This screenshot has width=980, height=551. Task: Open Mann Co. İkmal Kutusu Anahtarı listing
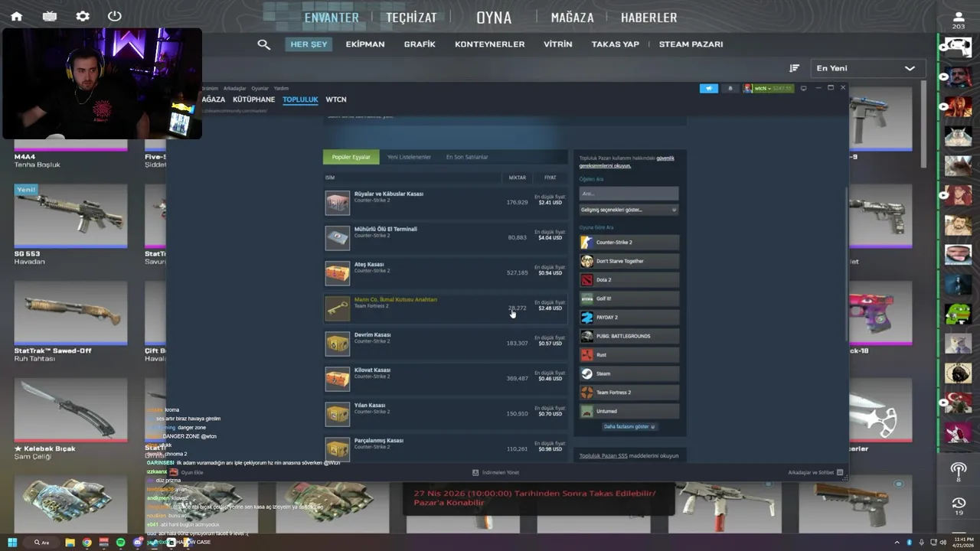click(444, 308)
